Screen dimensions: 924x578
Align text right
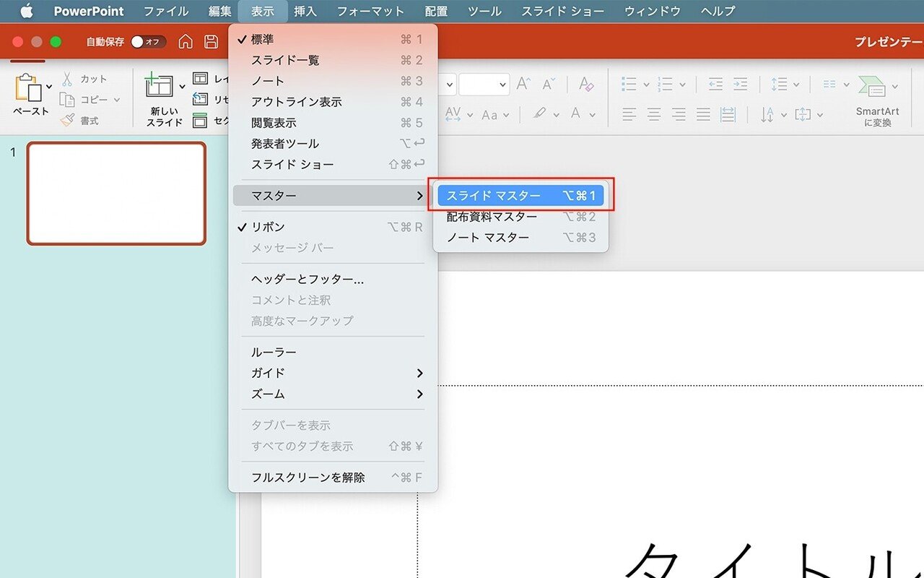click(679, 114)
